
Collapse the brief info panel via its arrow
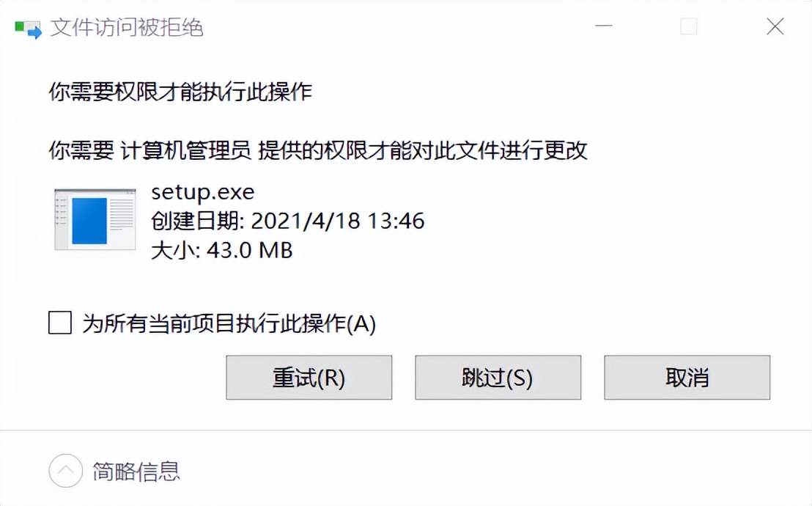tap(64, 472)
